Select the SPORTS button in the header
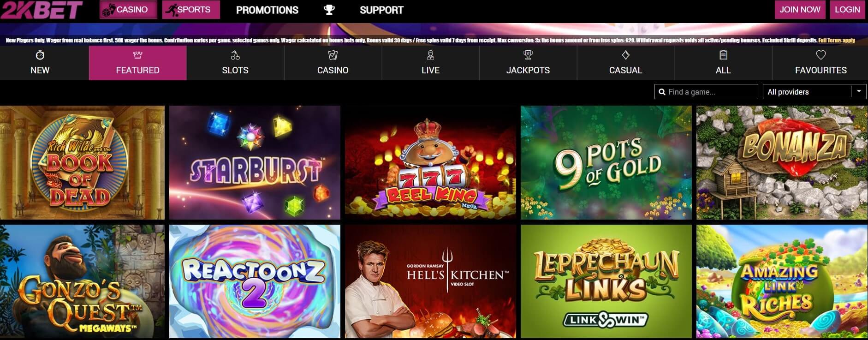868x340 pixels. click(191, 10)
